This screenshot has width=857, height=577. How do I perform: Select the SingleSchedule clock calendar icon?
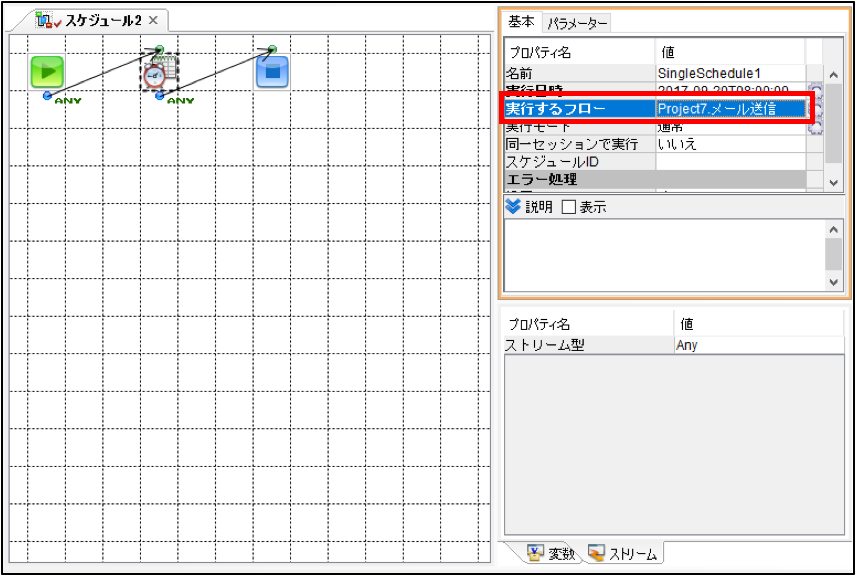coord(160,72)
